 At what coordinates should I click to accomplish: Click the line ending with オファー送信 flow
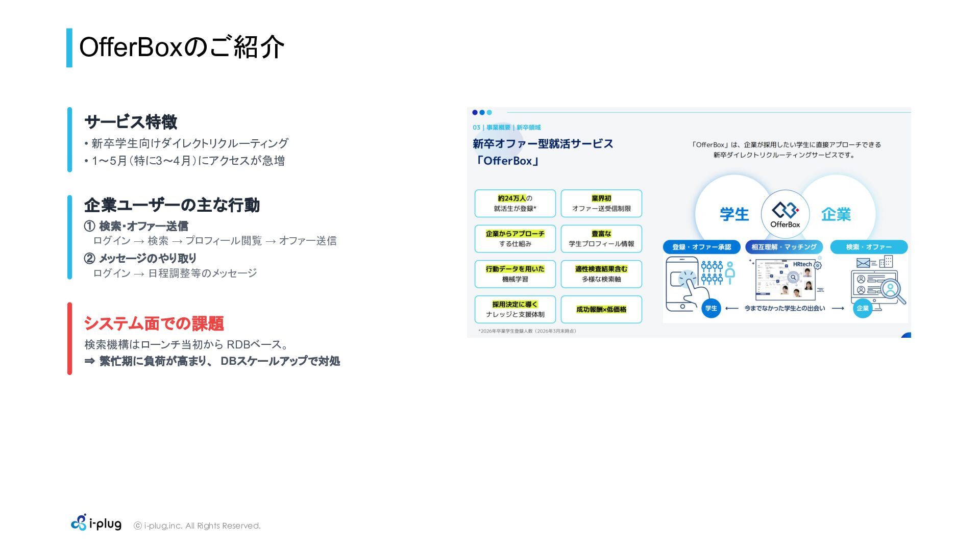coord(215,241)
